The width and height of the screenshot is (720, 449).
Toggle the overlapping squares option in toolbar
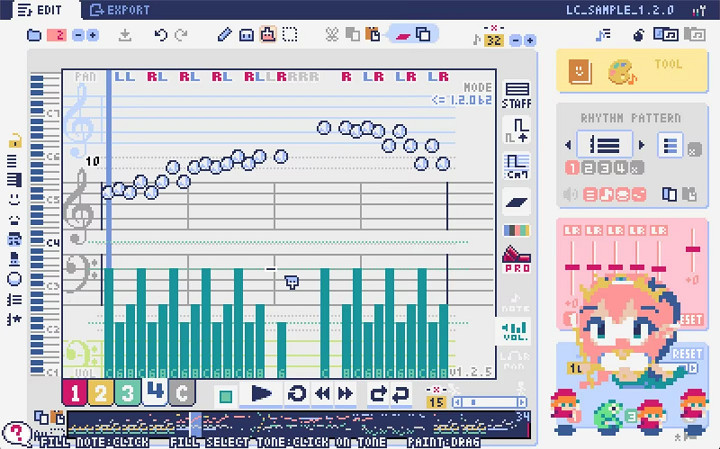(x=423, y=35)
